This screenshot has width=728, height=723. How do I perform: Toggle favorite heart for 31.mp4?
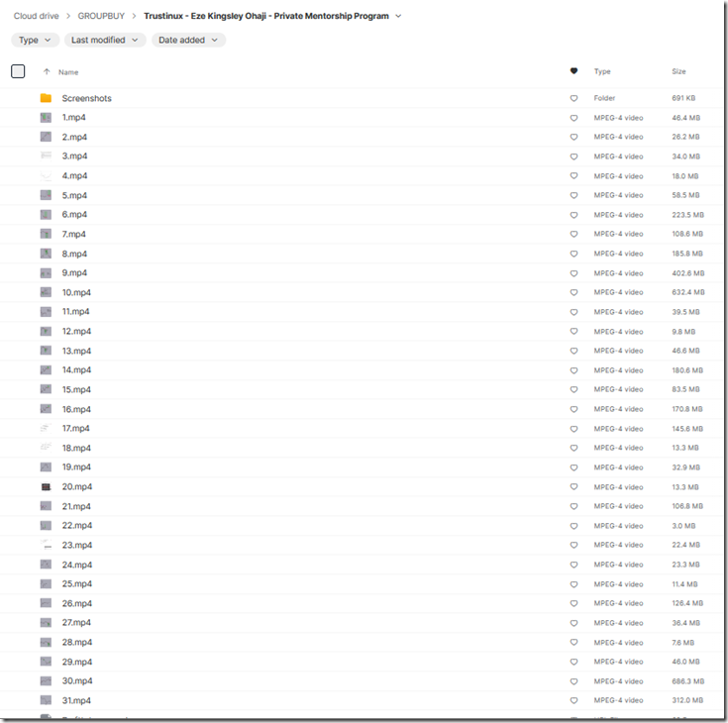[x=573, y=700]
